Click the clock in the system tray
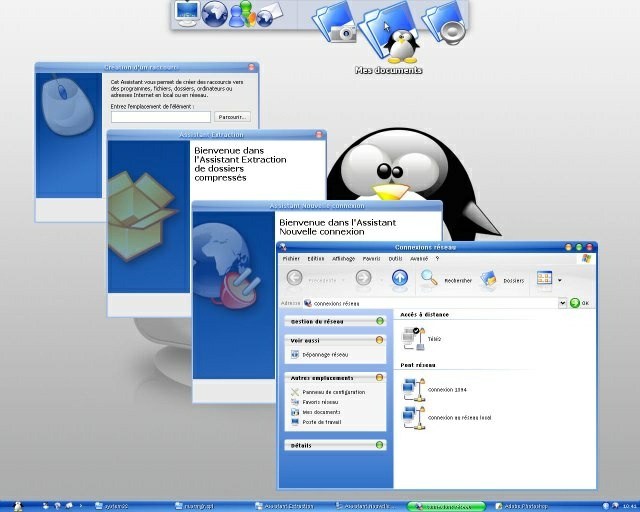This screenshot has height=512, width=640. click(x=629, y=506)
